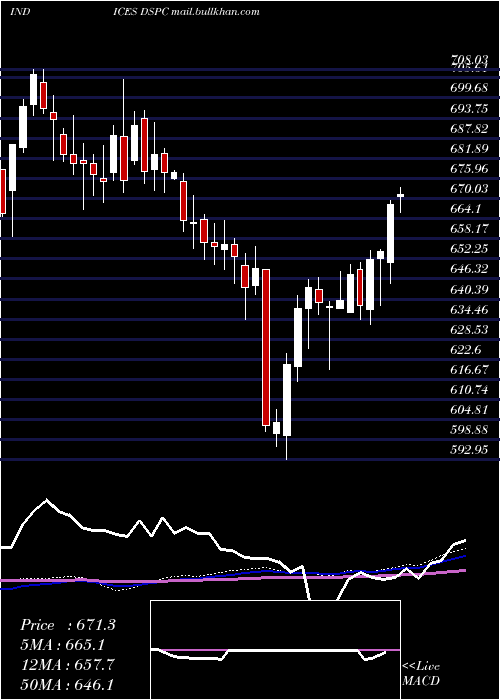Click the 604.81 price level label
This screenshot has height=700, width=500.
[469, 410]
